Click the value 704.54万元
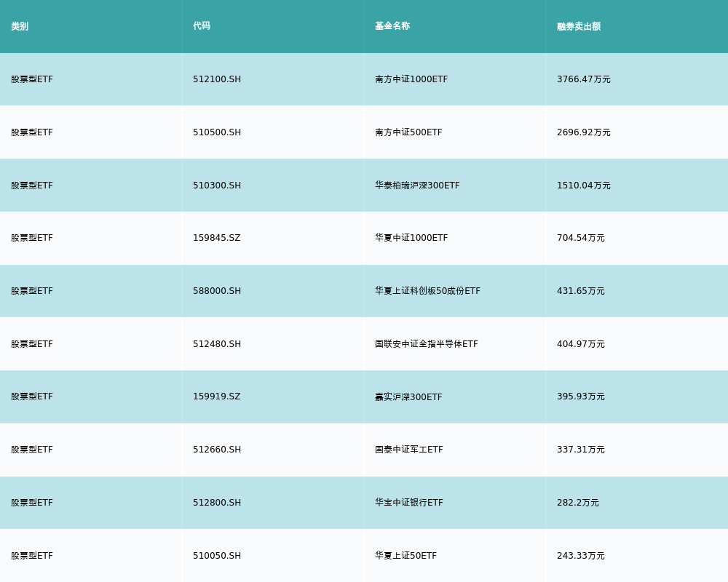Screen dimensions: 728x582 (581, 238)
